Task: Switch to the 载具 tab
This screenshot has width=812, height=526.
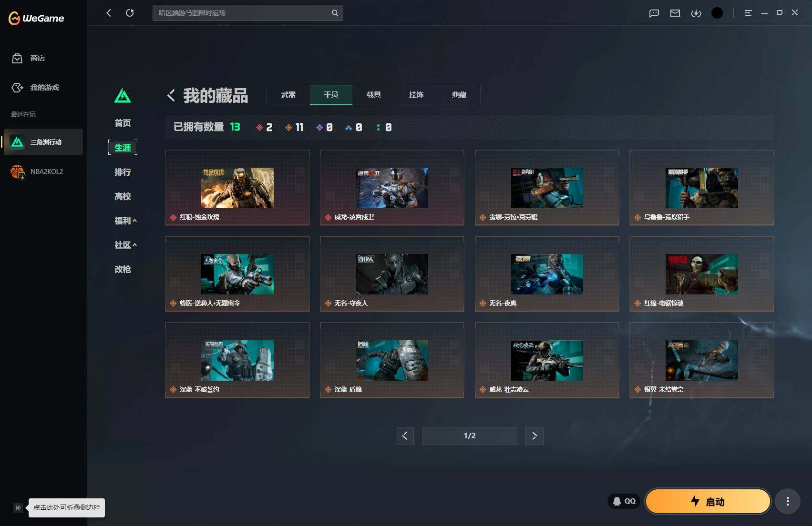Action: point(374,95)
